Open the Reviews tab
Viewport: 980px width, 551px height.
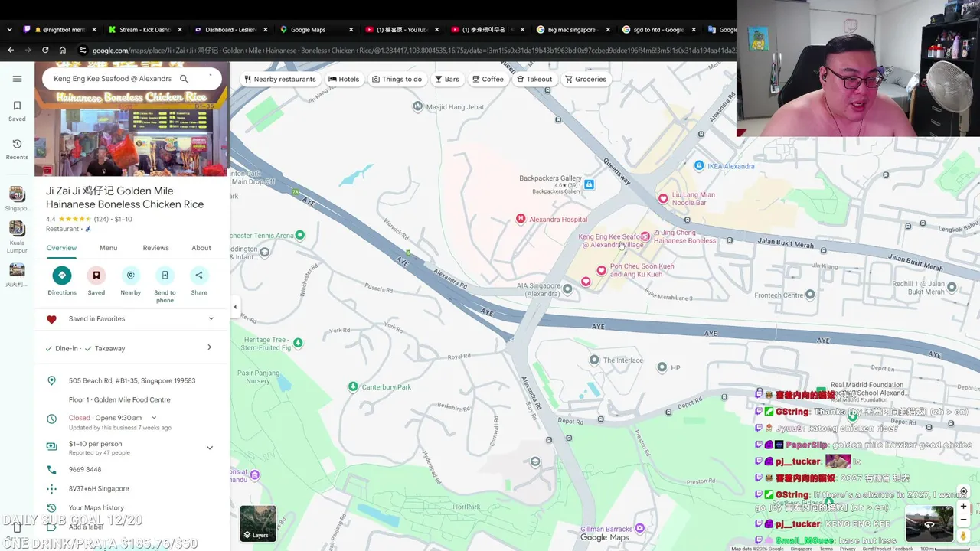click(x=155, y=248)
